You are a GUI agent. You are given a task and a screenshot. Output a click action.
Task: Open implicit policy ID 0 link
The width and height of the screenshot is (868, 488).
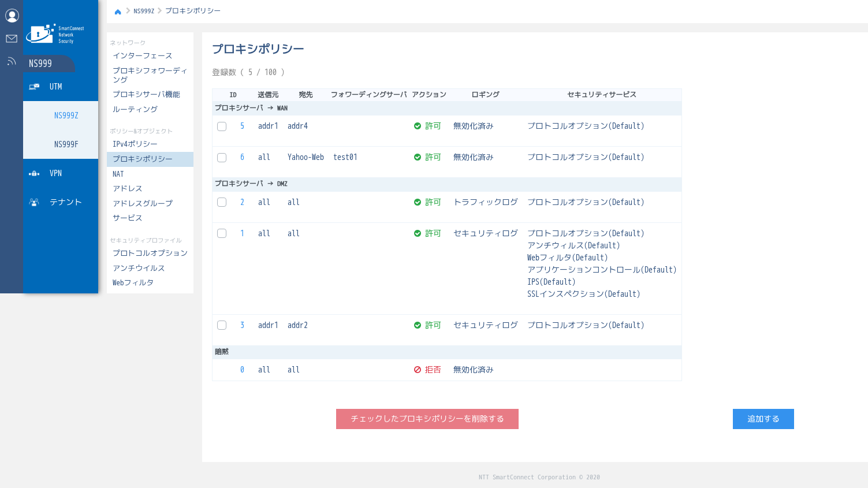242,370
